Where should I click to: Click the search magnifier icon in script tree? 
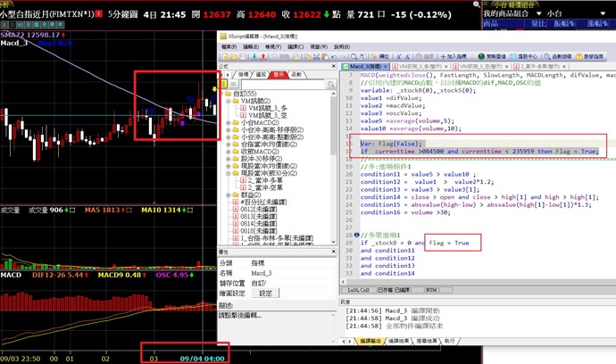(331, 83)
